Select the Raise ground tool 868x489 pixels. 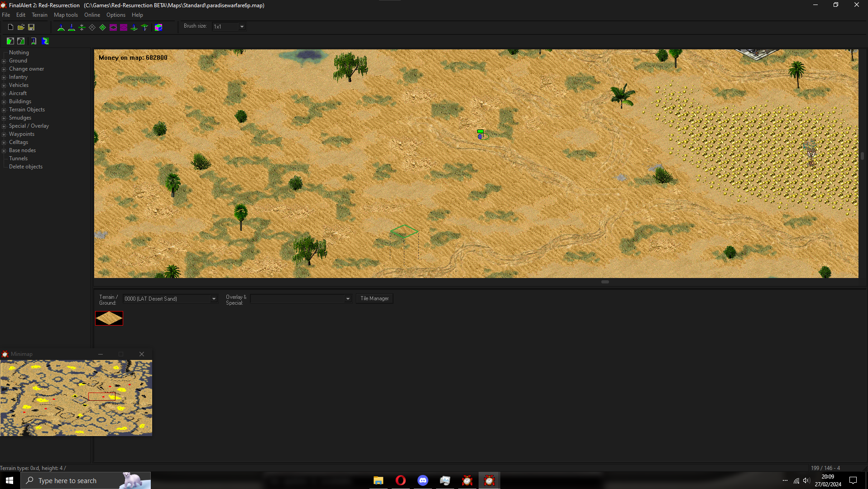point(61,28)
